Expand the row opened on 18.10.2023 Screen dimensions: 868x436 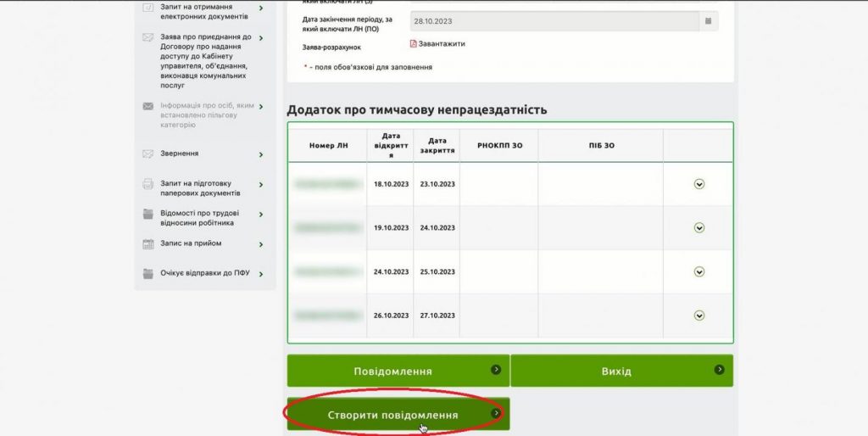pos(699,184)
